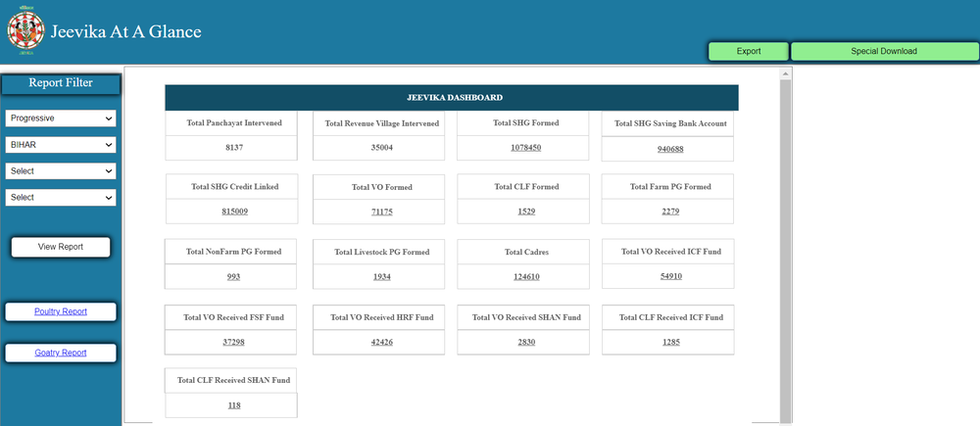The image size is (980, 426).
Task: Click the Total CLF Formed label
Action: pos(526,187)
